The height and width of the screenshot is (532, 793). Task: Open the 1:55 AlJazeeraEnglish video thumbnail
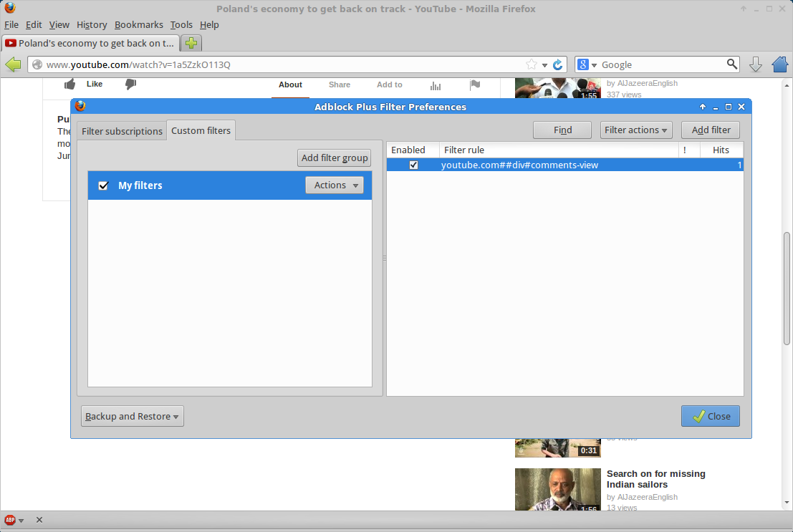558,89
